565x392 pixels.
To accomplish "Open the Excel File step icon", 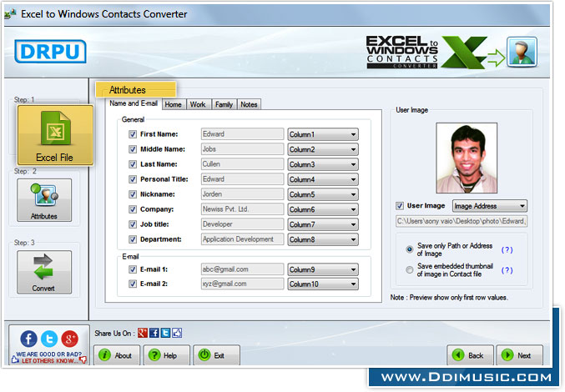I will (55, 135).
